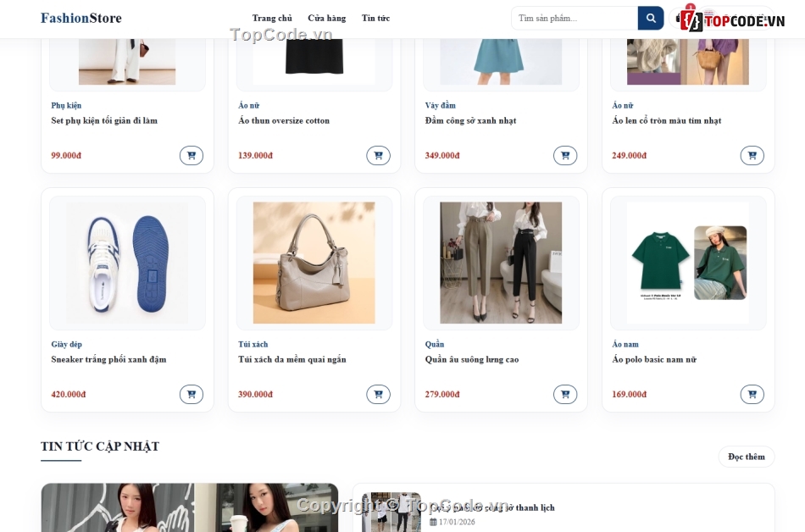Open Áo polo basic nam nữ title
Image resolution: width=805 pixels, height=532 pixels.
tap(654, 360)
